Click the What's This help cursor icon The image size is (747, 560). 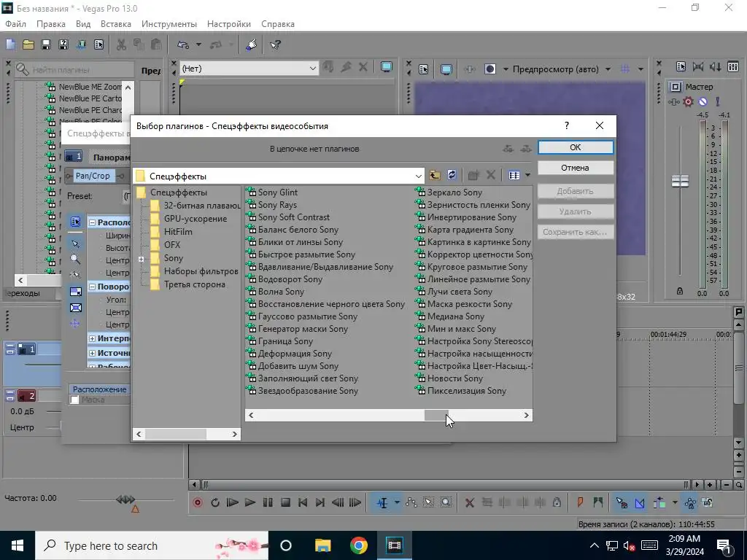(x=275, y=44)
